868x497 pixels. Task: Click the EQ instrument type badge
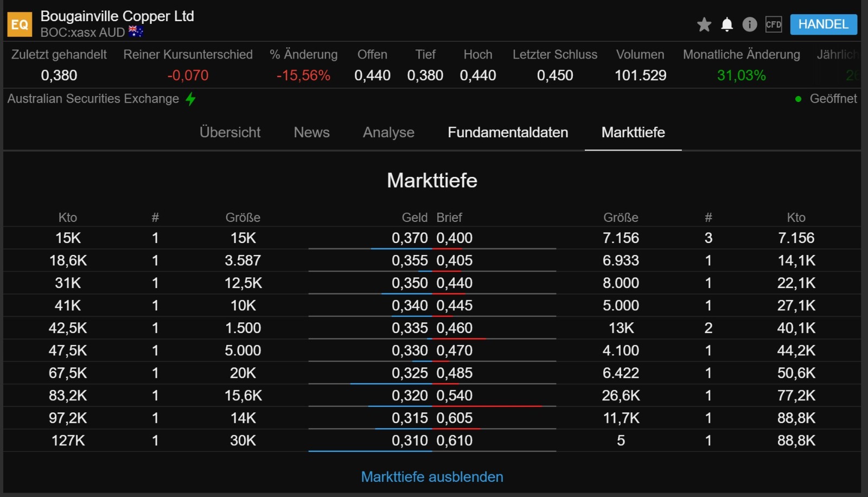(20, 24)
